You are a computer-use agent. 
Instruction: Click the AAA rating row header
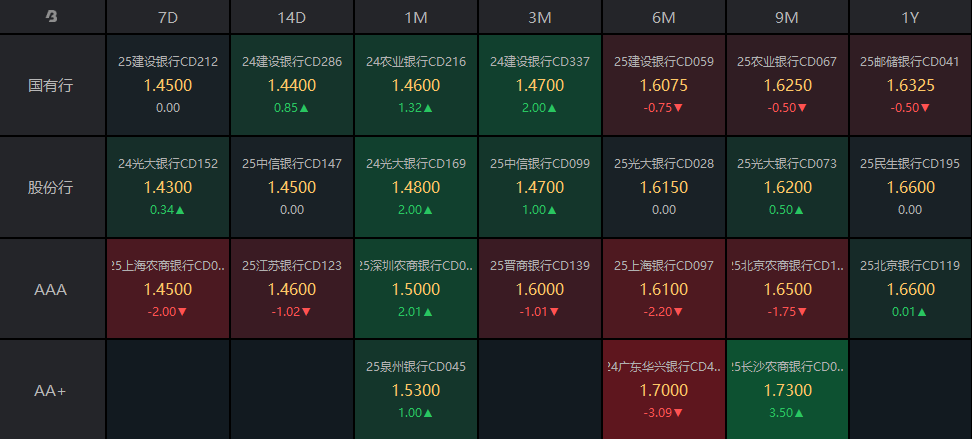52,289
